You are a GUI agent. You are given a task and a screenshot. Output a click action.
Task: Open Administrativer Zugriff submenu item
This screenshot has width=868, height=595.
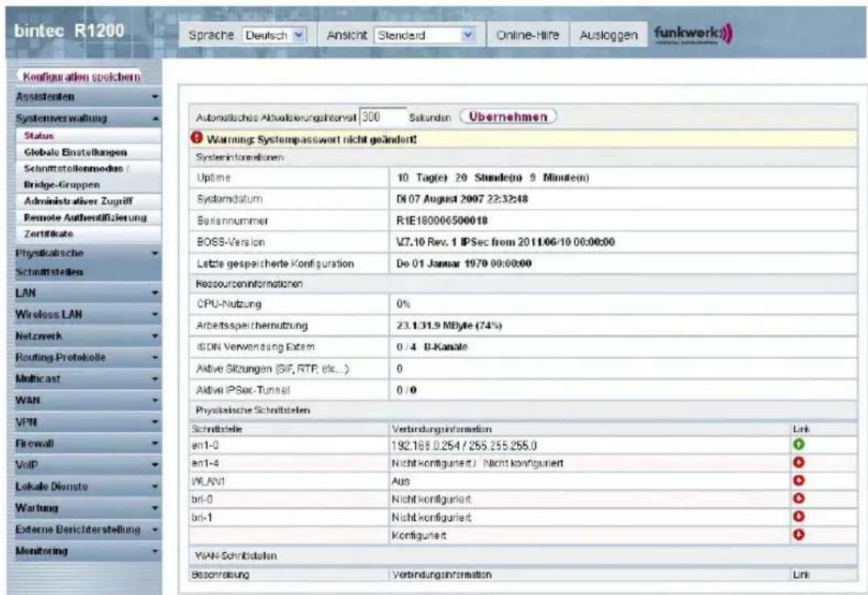[89, 202]
